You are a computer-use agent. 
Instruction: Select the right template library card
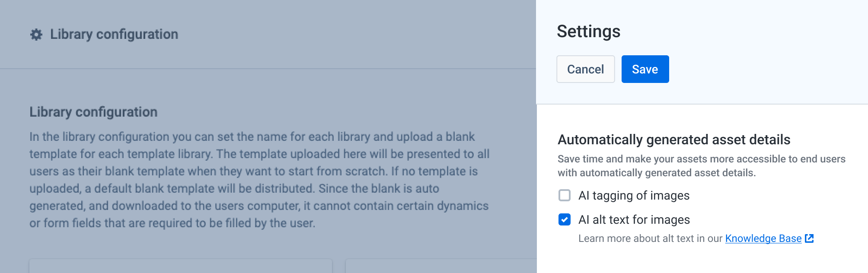tap(440, 268)
